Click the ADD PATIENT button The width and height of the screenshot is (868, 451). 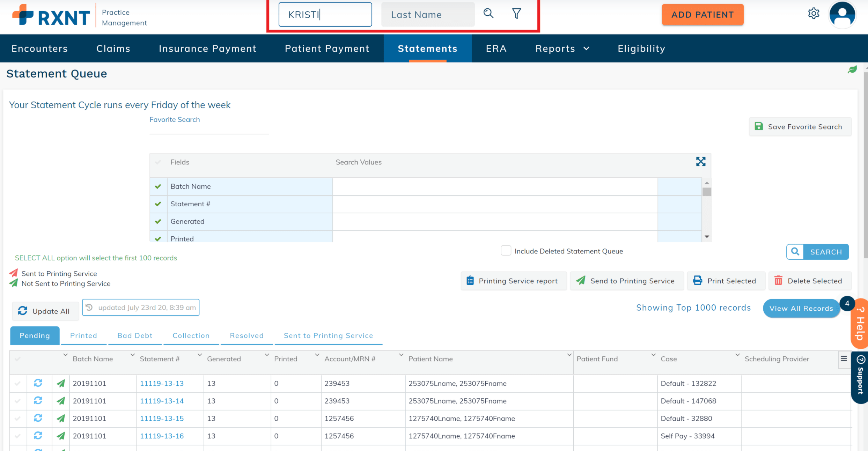tap(702, 14)
